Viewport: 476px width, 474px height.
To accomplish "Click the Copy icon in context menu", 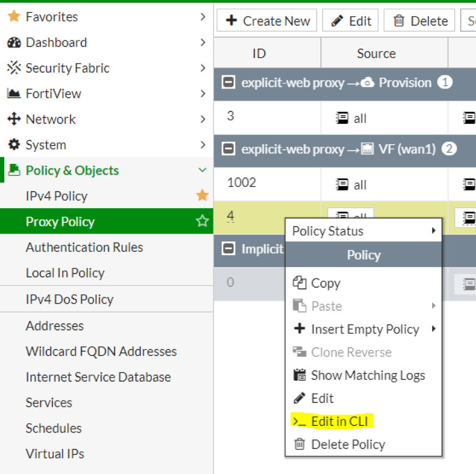I will (x=299, y=283).
